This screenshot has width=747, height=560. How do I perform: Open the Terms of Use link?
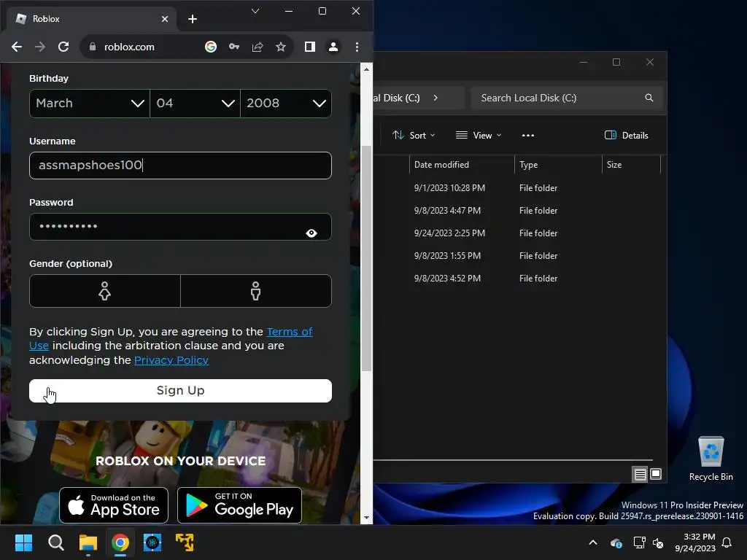[x=289, y=332]
